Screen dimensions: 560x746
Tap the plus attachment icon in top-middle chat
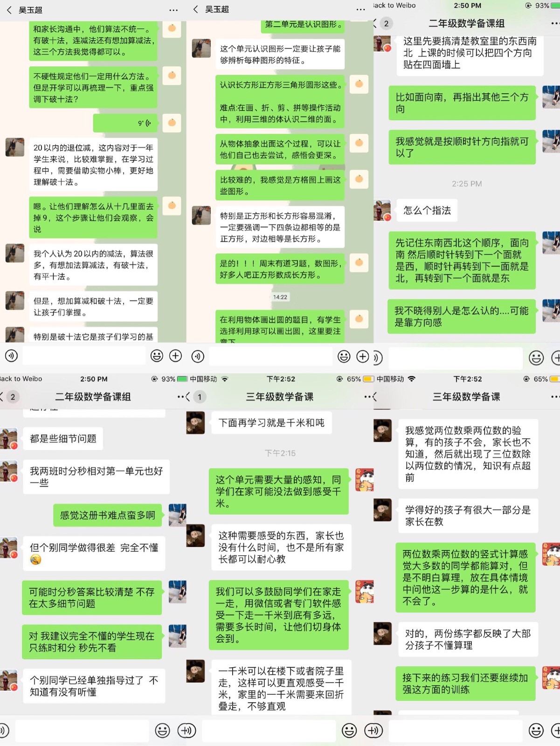[x=362, y=356]
